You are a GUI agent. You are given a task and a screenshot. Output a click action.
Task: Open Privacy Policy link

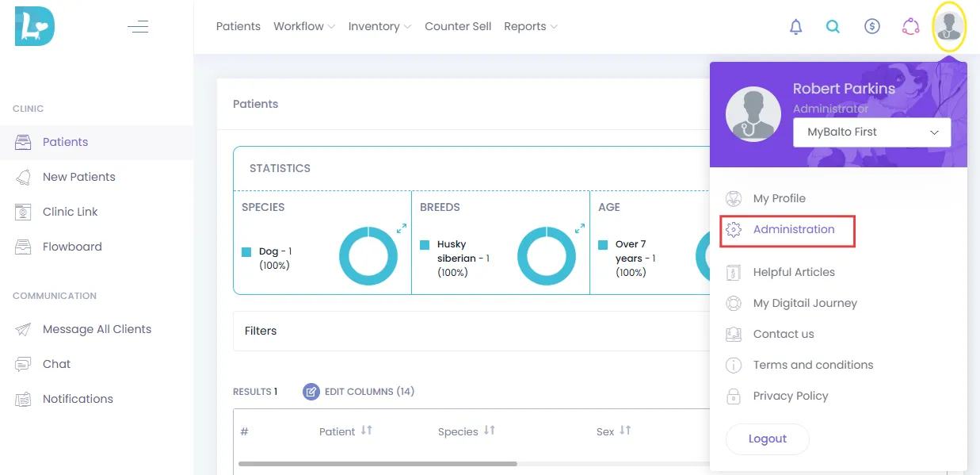pos(791,396)
